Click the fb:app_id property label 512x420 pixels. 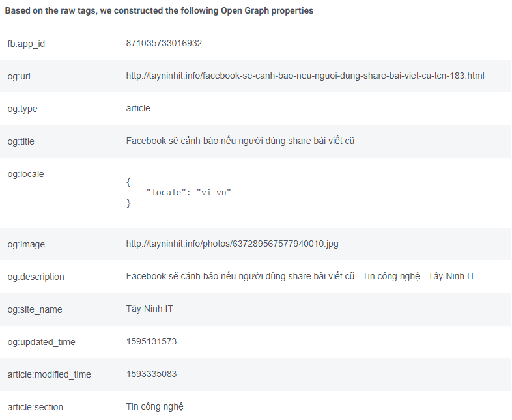click(26, 44)
